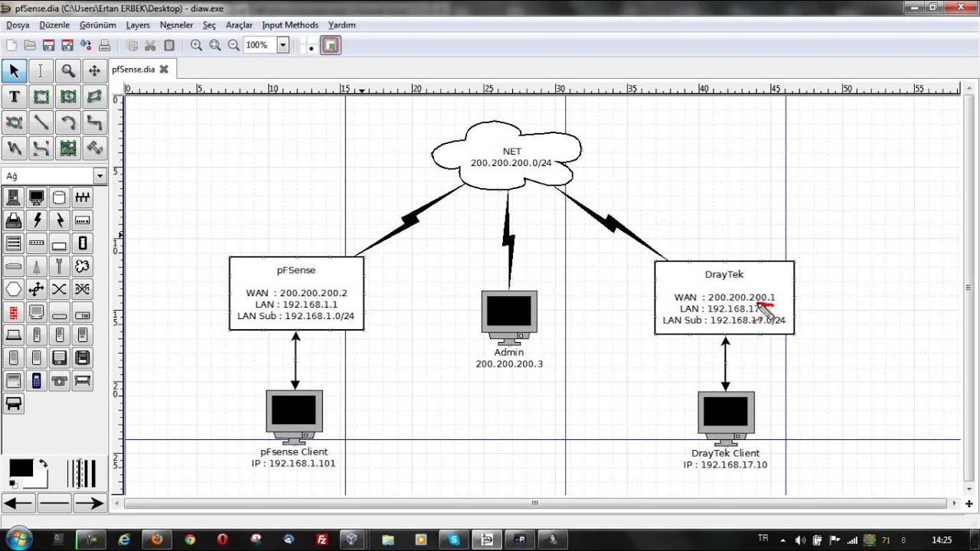The image size is (980, 551).
Task: Open the Dosya menu
Action: tap(18, 25)
